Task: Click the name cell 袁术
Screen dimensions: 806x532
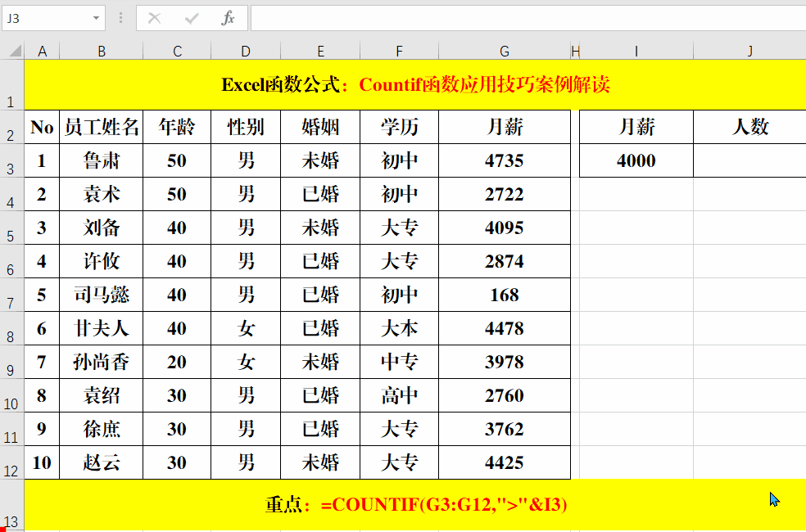Action: click(x=102, y=194)
